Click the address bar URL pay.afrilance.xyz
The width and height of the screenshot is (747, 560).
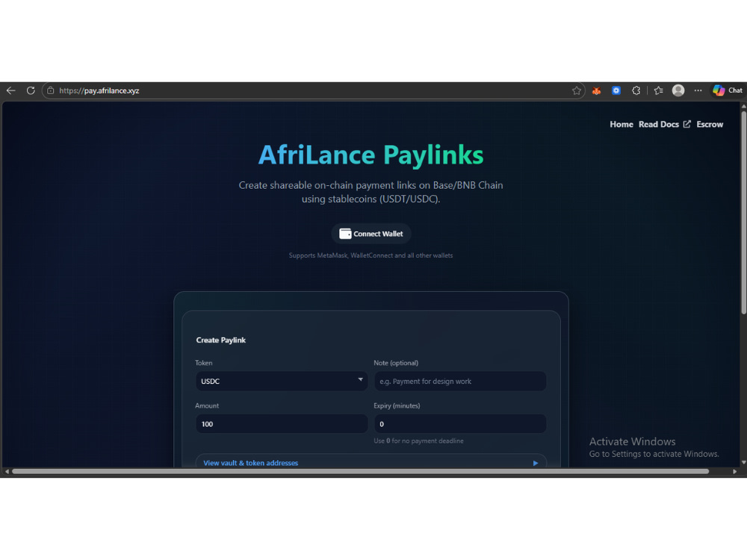click(99, 90)
